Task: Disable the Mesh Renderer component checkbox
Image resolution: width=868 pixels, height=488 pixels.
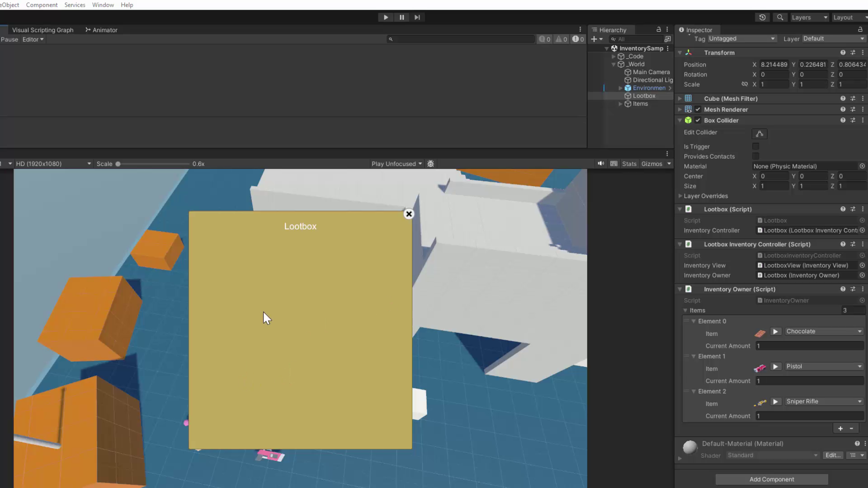Action: (x=698, y=109)
